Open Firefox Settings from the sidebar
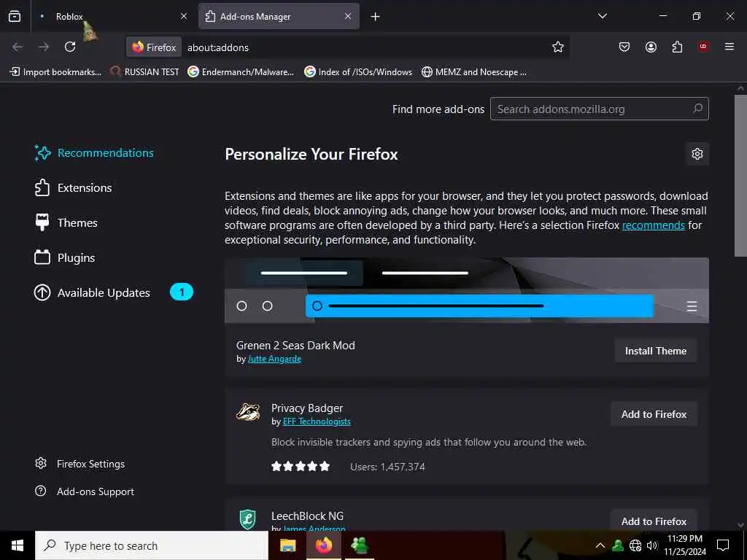 point(80,464)
